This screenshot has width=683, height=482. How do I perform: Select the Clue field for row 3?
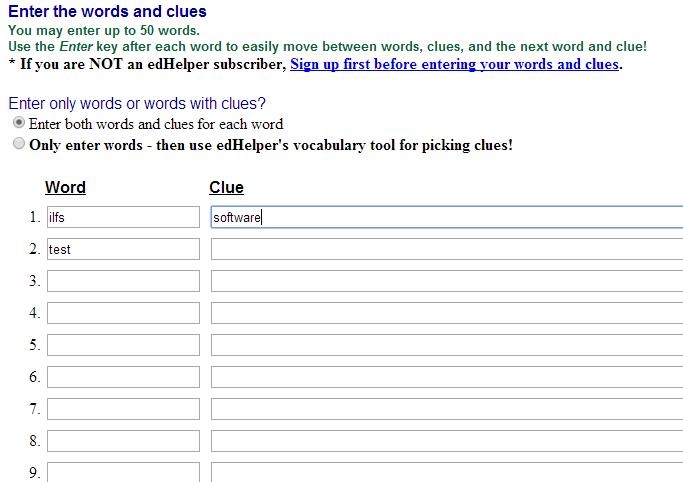[446, 281]
